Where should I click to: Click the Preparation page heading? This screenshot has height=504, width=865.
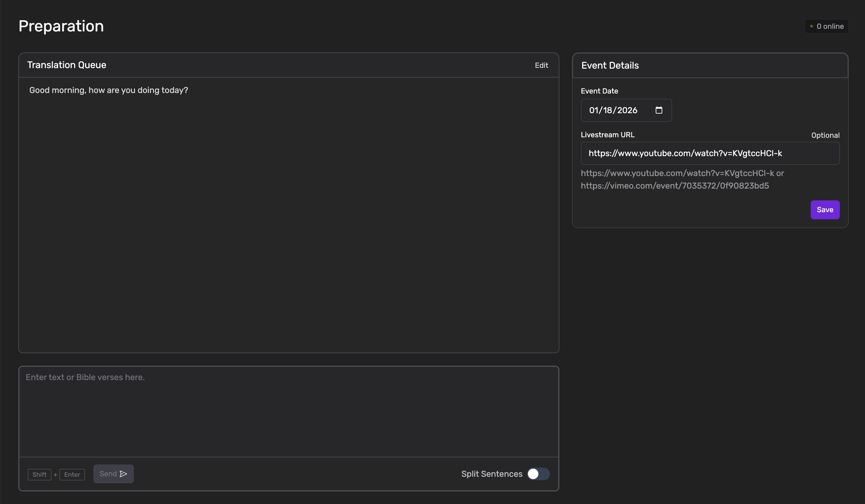click(61, 26)
